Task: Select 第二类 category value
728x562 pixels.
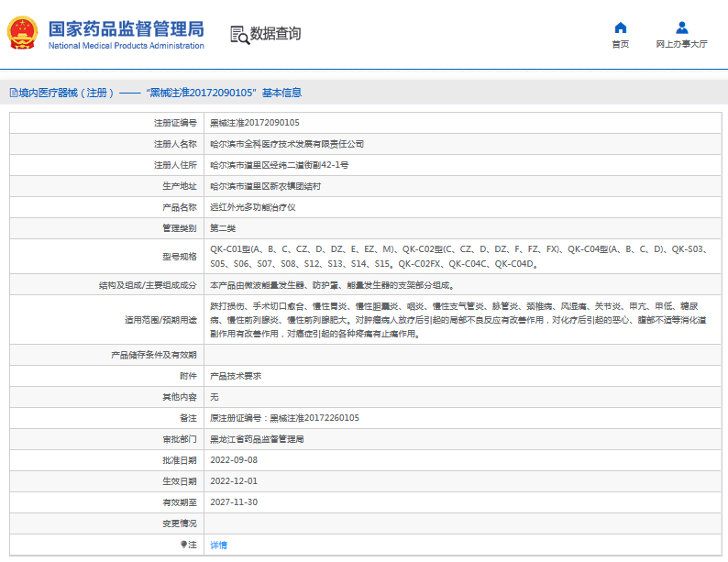Action: [223, 228]
